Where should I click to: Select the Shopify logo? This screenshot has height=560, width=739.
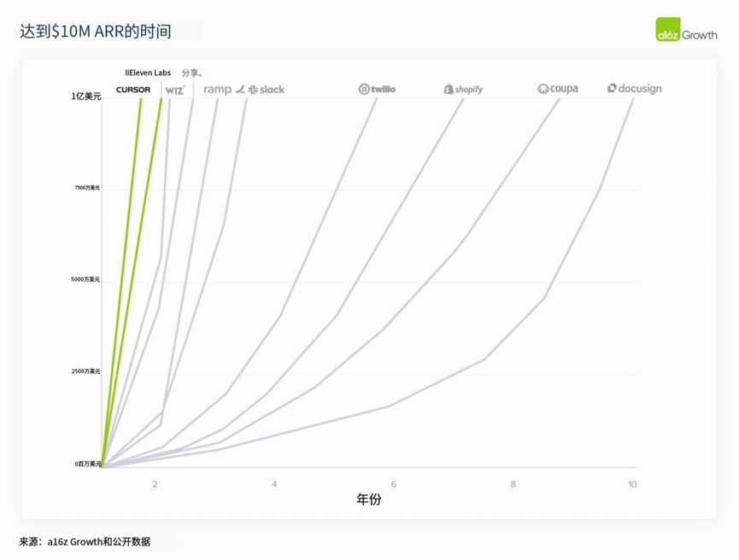tap(463, 89)
